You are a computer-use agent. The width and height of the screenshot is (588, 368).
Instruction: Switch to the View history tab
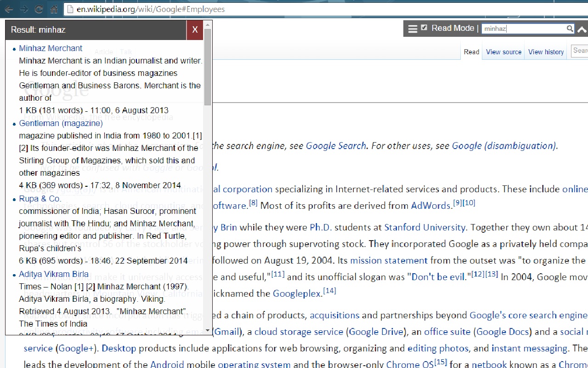tap(546, 52)
